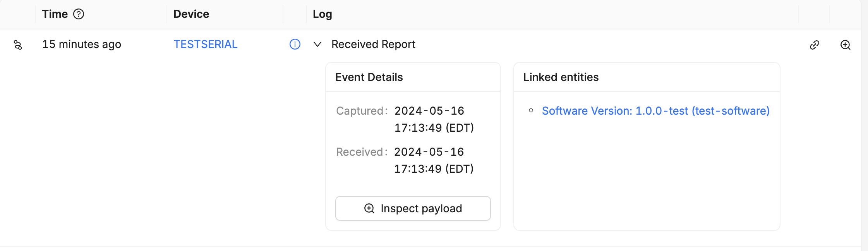
Task: Open the TESTSERIAL device link
Action: coord(206,44)
